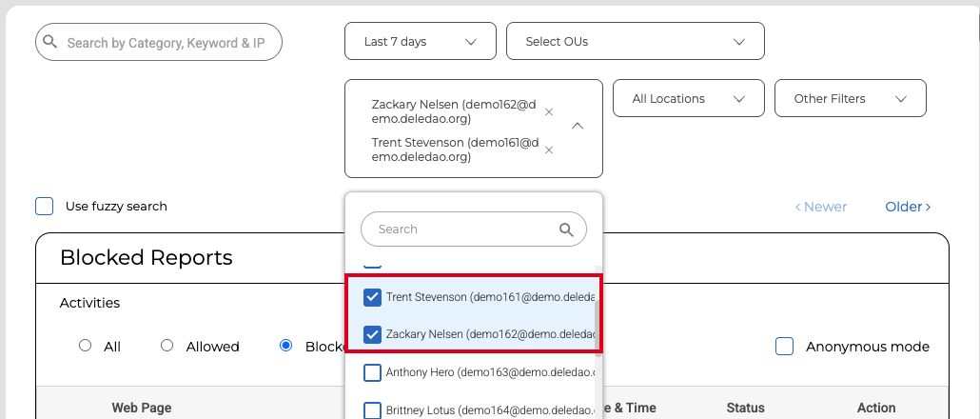This screenshot has width=980, height=419.
Task: Enable the Anonymous mode checkbox
Action: [784, 347]
